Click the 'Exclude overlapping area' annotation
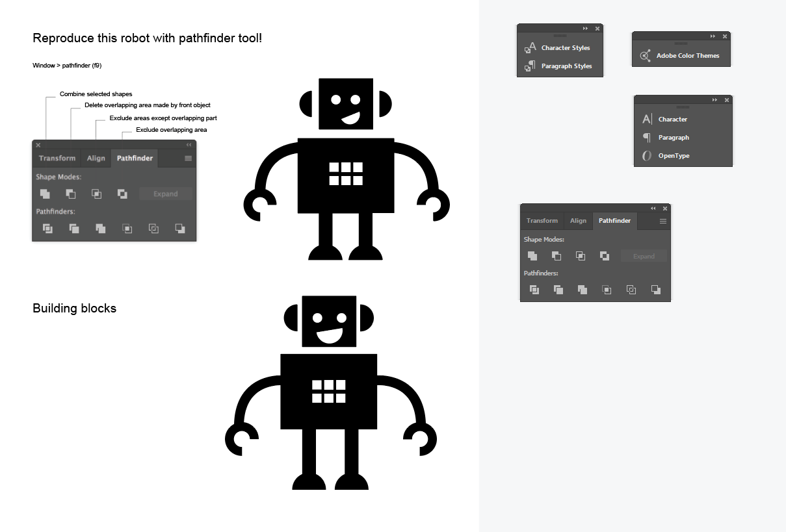The width and height of the screenshot is (786, 532). 172,130
